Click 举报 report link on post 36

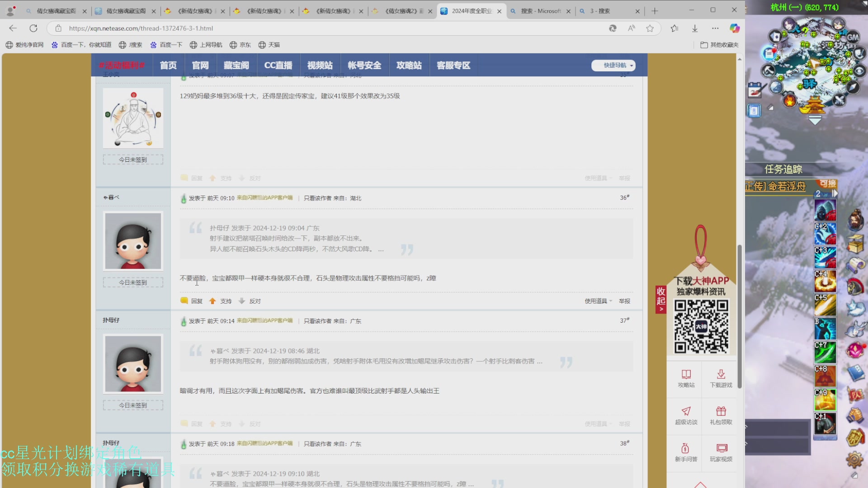(x=624, y=301)
